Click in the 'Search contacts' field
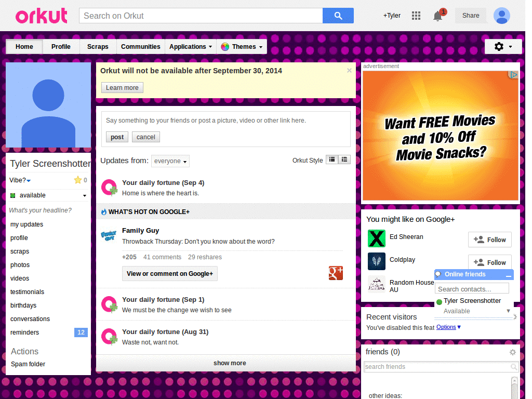 pyautogui.click(x=471, y=288)
